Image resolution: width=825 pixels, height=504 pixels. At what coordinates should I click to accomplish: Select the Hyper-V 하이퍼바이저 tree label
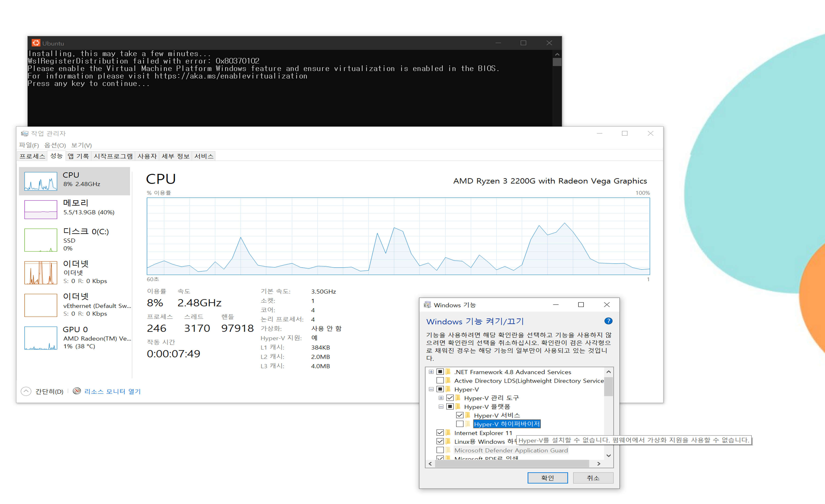pyautogui.click(x=506, y=424)
